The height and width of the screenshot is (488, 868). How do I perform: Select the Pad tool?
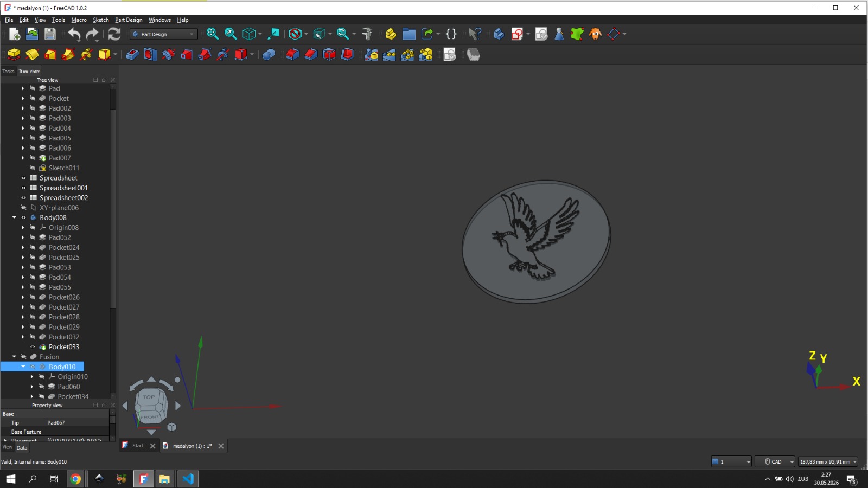[x=14, y=54]
